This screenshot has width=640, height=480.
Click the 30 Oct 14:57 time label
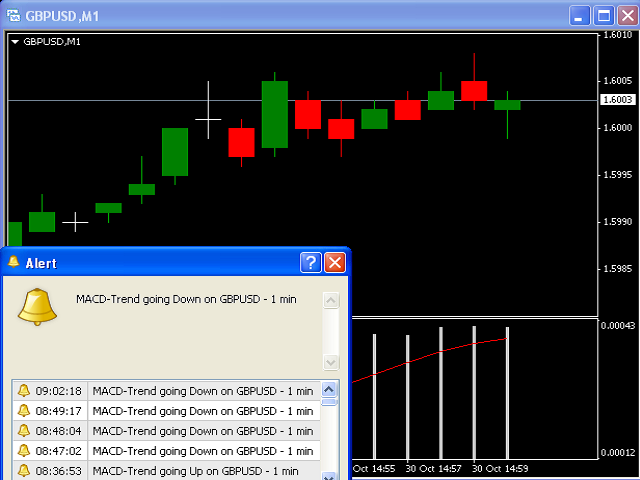(433, 469)
